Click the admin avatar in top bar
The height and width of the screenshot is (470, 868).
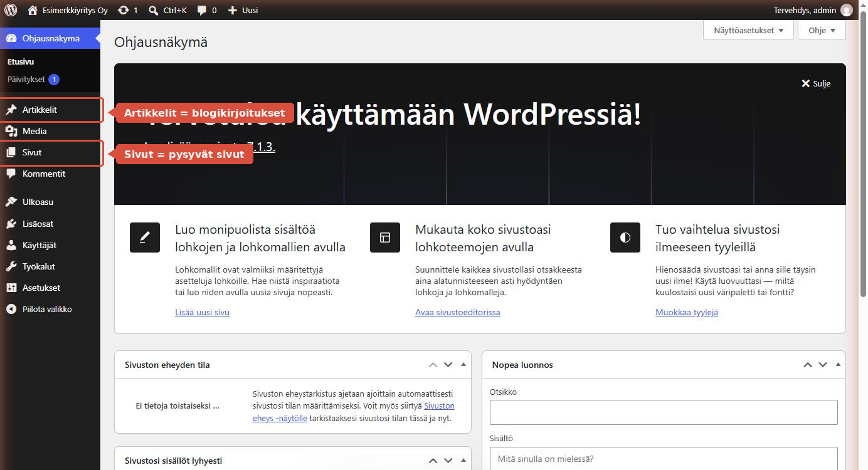point(847,10)
